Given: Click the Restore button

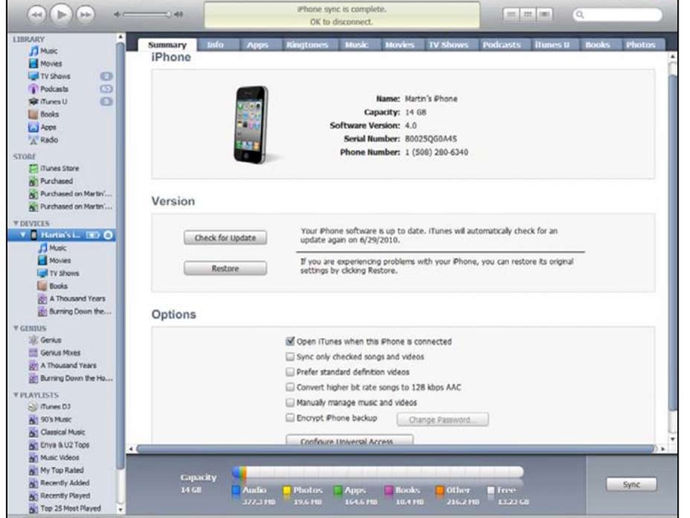Looking at the screenshot, I should tap(225, 268).
